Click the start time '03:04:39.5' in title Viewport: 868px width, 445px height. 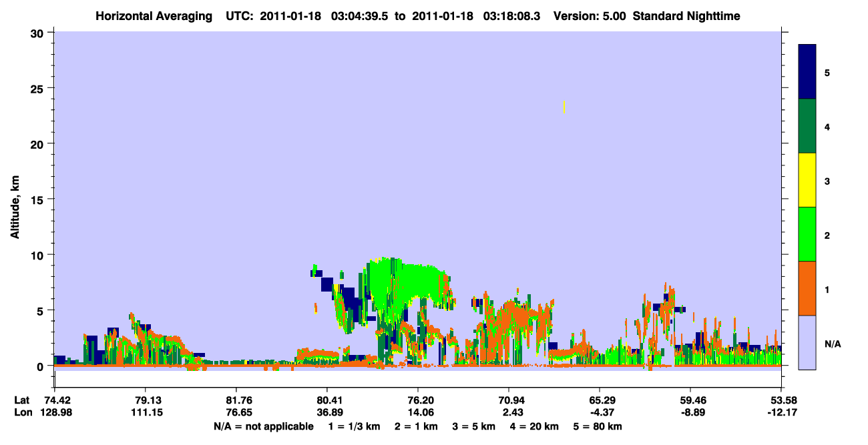coord(361,15)
